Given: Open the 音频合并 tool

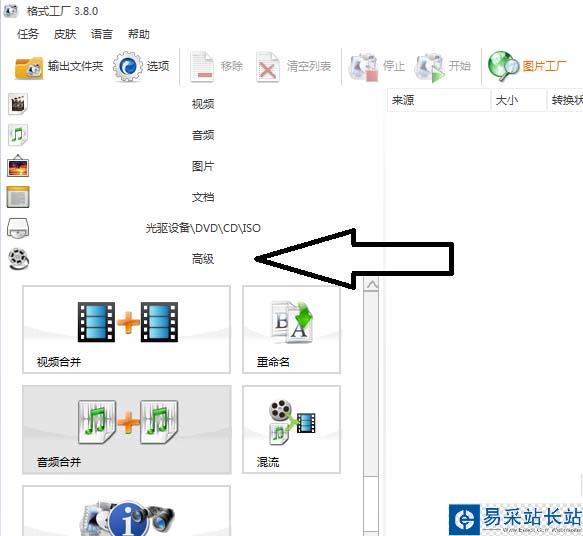Looking at the screenshot, I should (126, 429).
